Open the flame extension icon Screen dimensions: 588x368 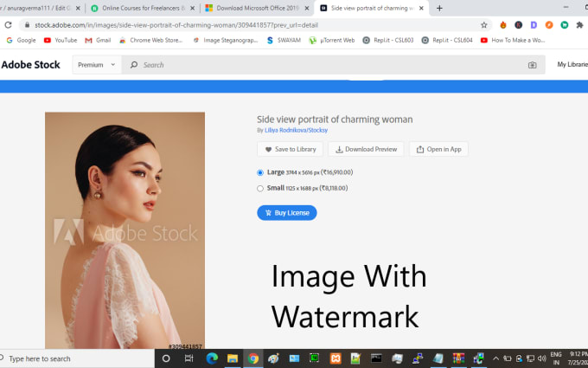coord(503,25)
